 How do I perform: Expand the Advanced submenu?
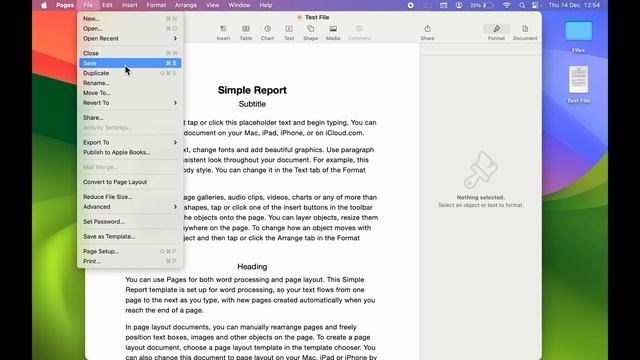pyautogui.click(x=130, y=207)
